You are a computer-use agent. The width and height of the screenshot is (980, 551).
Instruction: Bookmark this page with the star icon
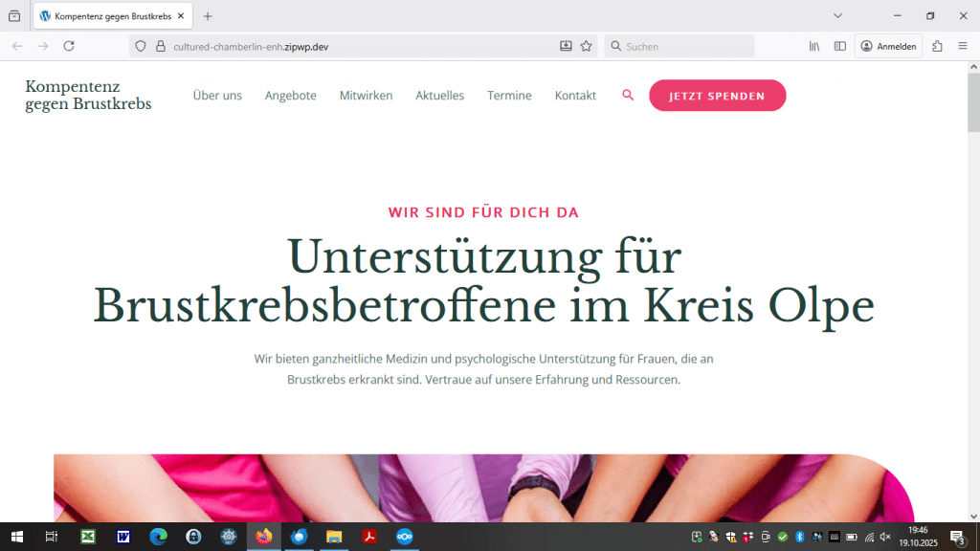[587, 46]
